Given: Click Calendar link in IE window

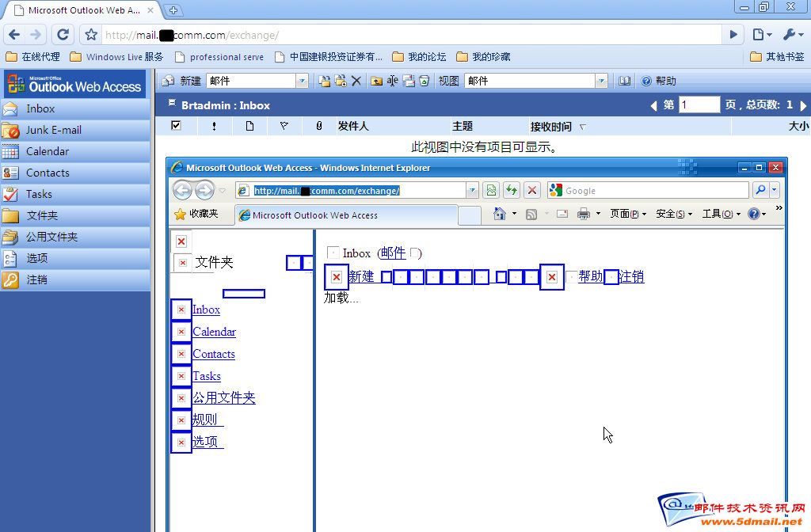Looking at the screenshot, I should tap(214, 332).
